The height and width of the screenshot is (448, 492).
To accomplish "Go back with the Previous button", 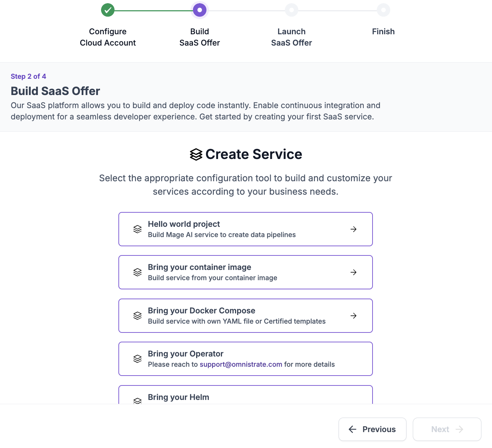I will (373, 429).
